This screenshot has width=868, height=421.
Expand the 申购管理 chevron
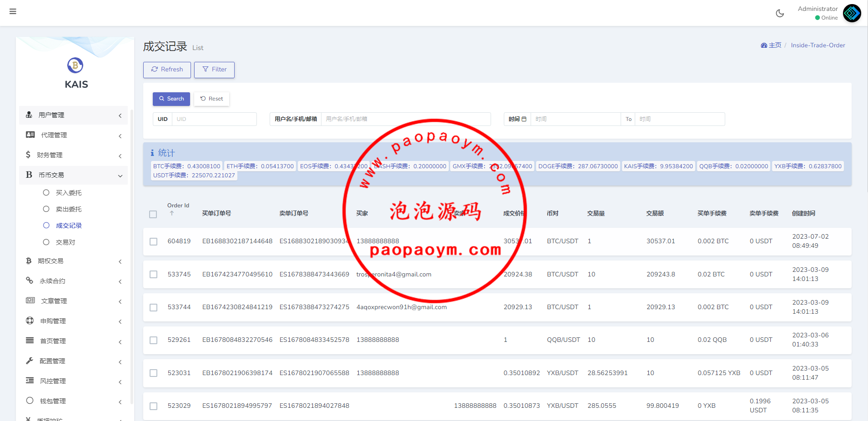120,321
